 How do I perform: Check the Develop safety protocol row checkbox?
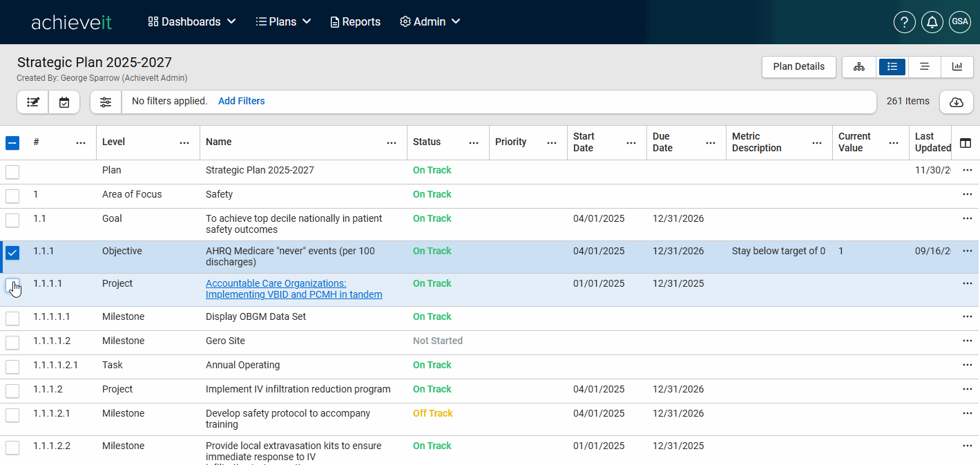point(12,415)
